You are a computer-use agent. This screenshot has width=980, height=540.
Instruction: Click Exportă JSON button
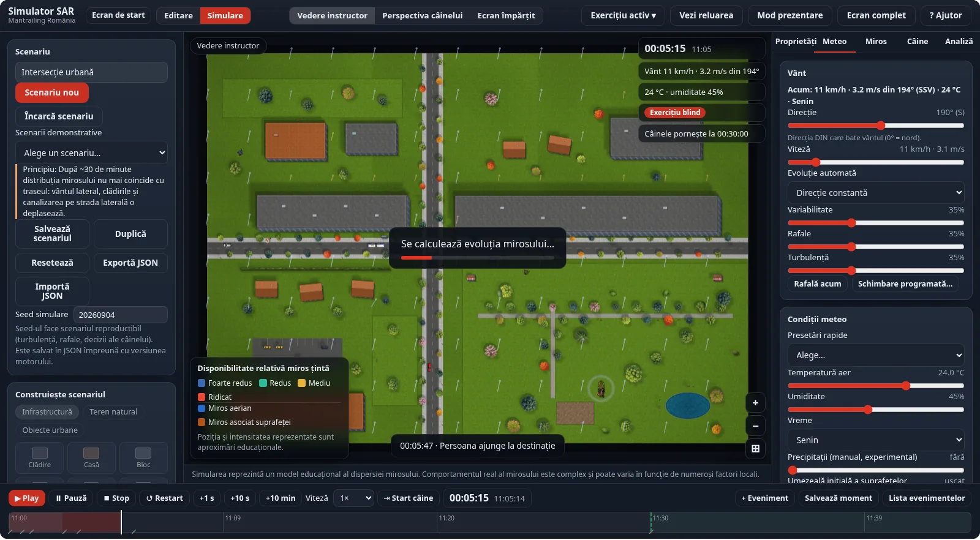click(130, 263)
